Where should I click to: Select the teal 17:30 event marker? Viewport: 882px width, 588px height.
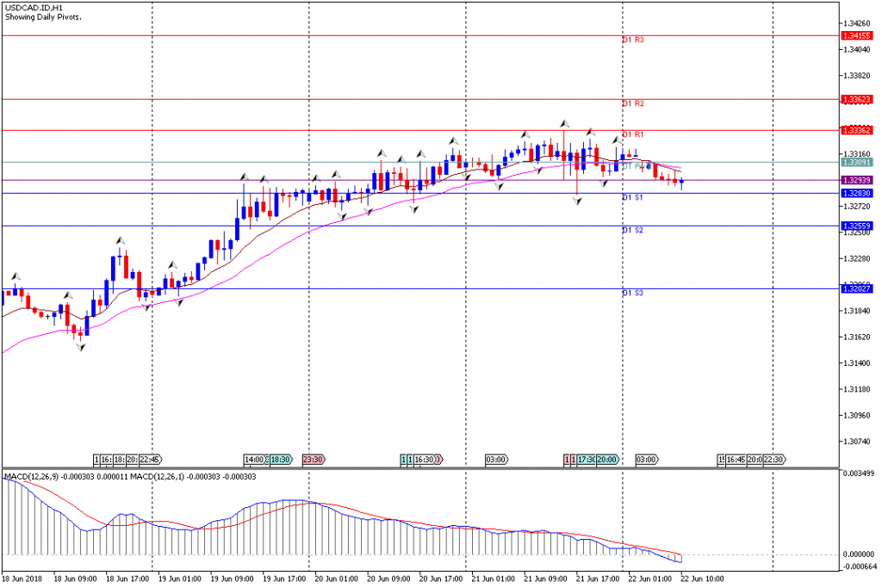(586, 460)
